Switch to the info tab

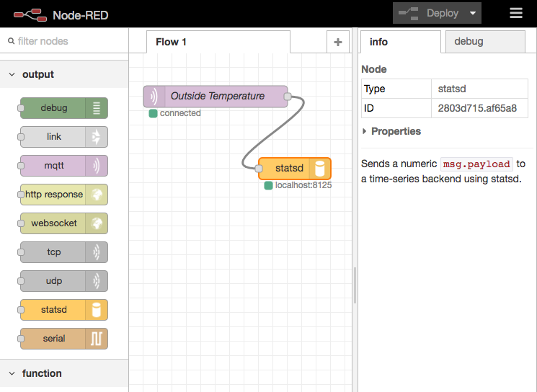(401, 42)
